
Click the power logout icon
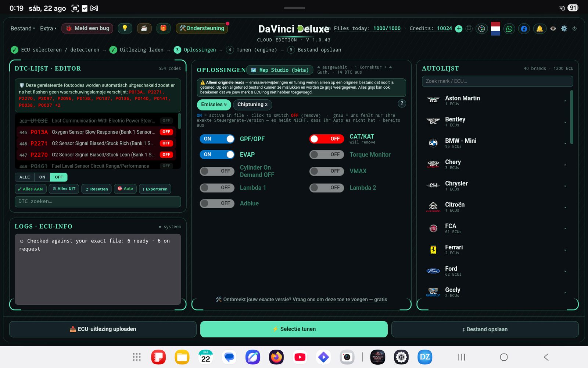tap(574, 28)
